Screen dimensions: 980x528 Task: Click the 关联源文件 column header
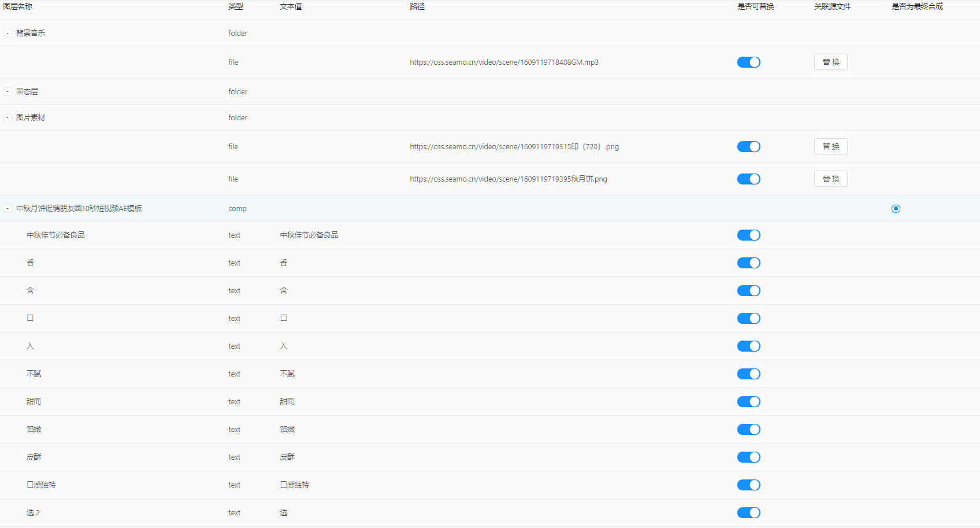[833, 6]
